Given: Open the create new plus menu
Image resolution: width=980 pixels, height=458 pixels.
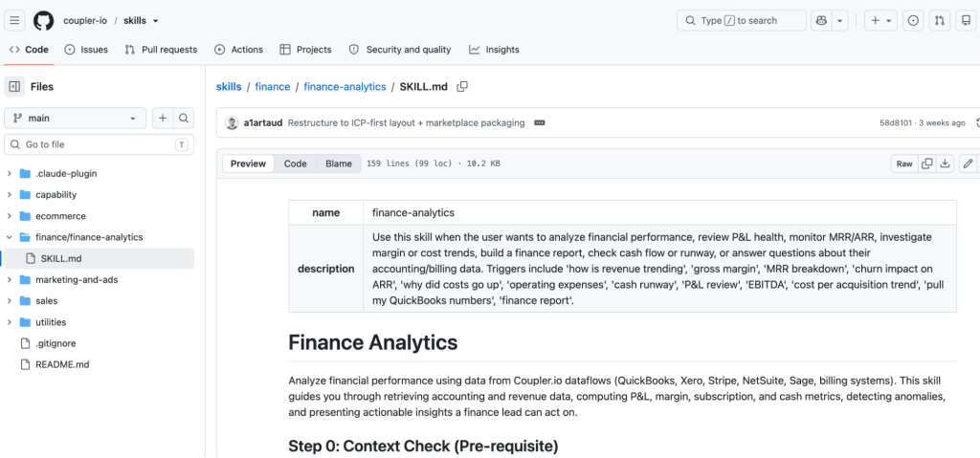Looking at the screenshot, I should (x=880, y=21).
